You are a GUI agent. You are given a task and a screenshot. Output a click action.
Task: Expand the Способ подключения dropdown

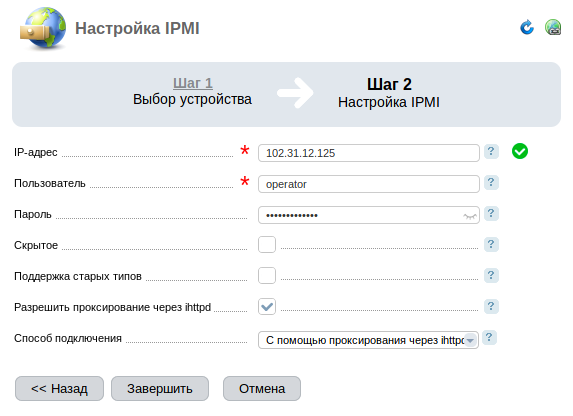pyautogui.click(x=368, y=340)
